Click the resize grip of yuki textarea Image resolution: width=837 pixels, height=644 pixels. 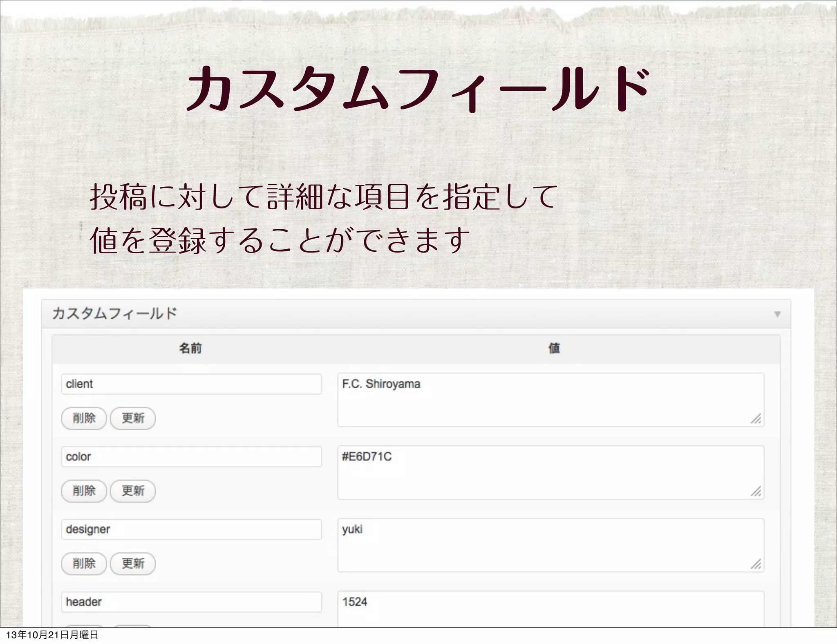[756, 564]
